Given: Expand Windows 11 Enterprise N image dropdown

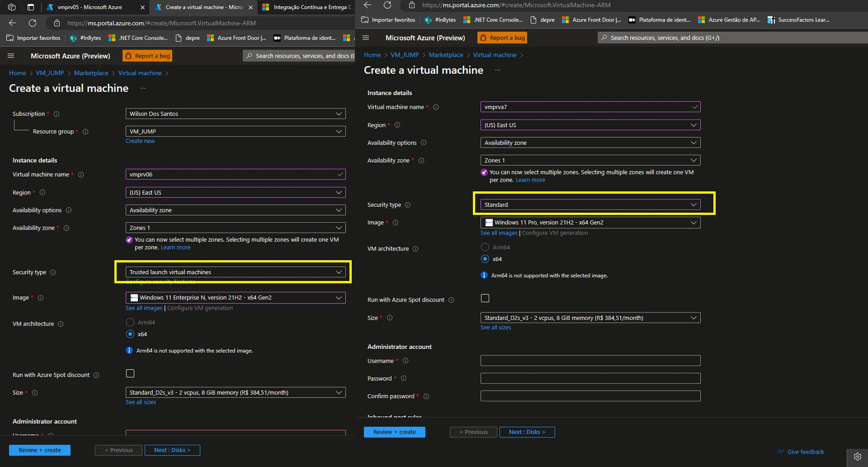Looking at the screenshot, I should point(236,297).
